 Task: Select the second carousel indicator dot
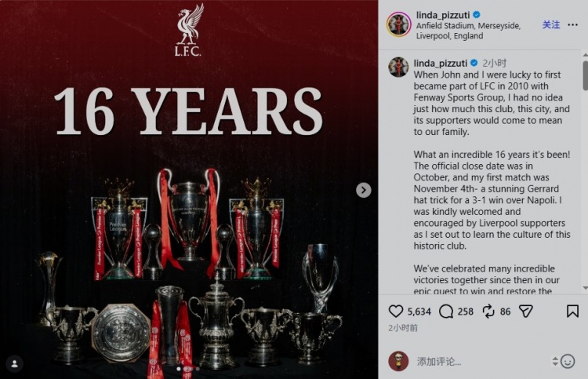(188, 369)
